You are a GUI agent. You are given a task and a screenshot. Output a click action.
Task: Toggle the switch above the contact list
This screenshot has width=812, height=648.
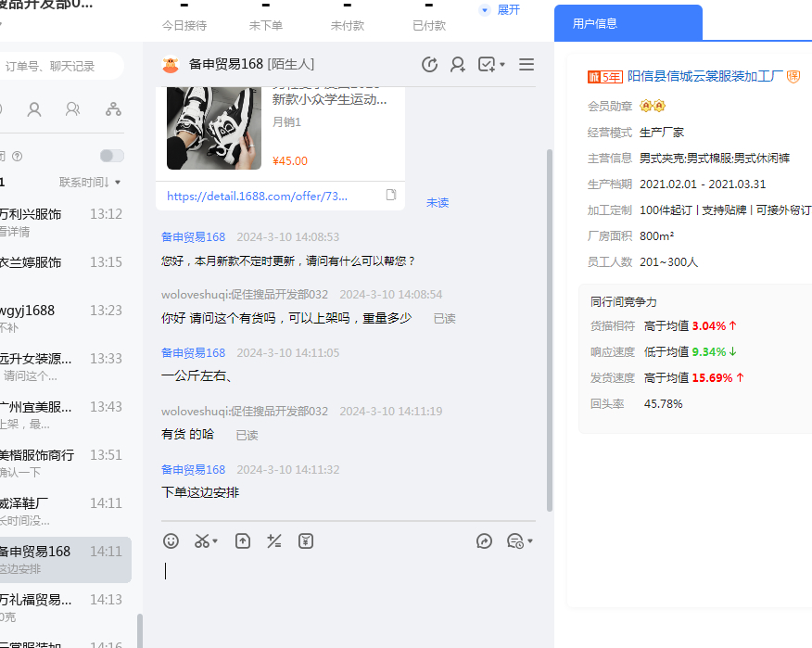coord(112,156)
